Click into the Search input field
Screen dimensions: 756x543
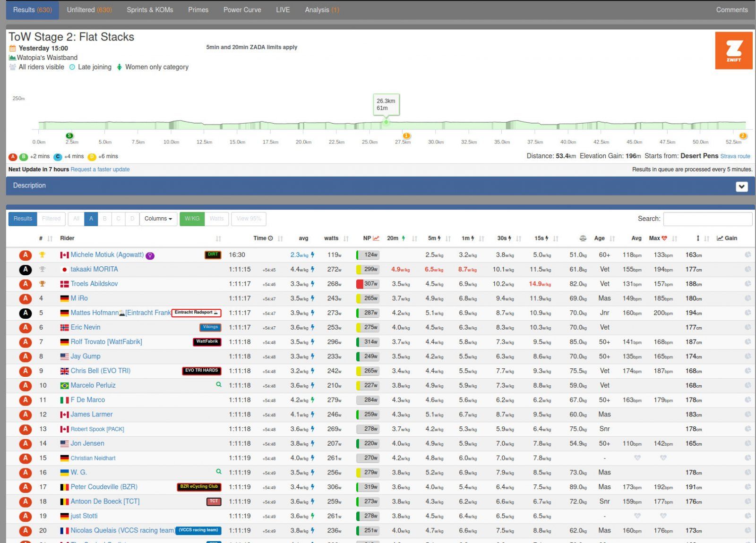click(707, 219)
